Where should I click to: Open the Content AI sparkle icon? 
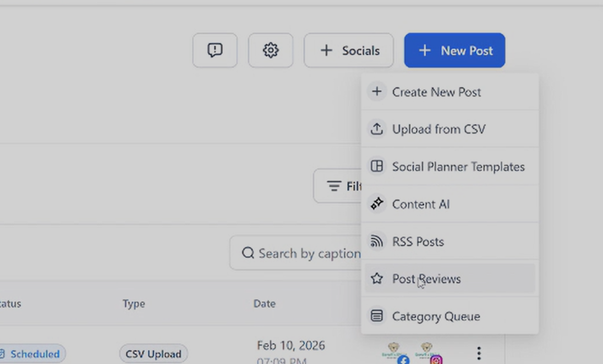click(377, 204)
